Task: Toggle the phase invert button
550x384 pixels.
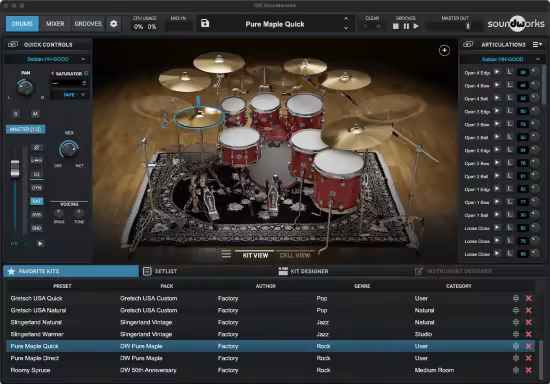Action: click(36, 147)
